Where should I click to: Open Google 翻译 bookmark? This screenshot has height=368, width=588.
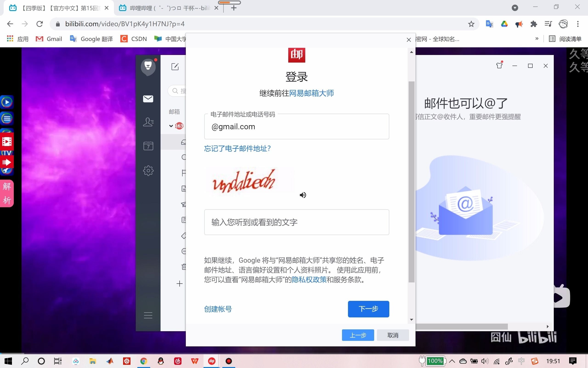pyautogui.click(x=91, y=39)
